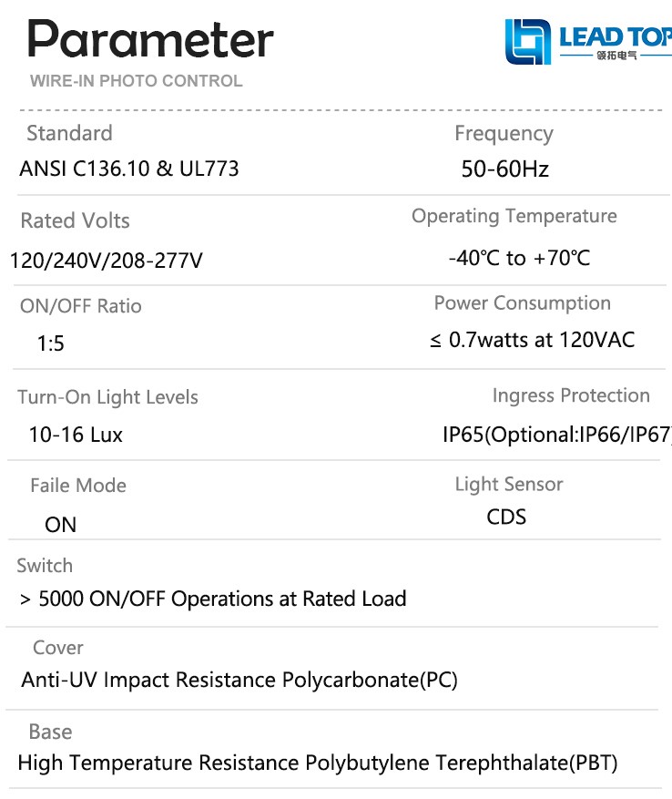Image resolution: width=672 pixels, height=799 pixels.
Task: Select the CDS light sensor value
Action: 506,517
